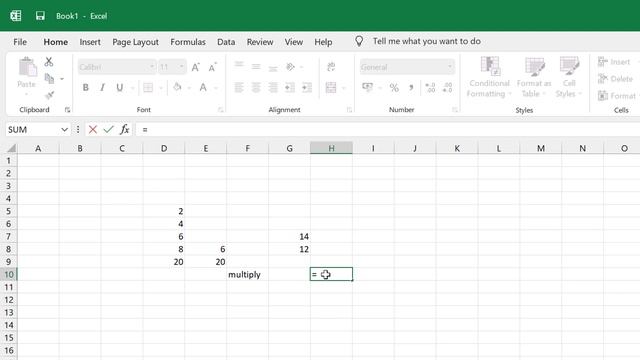
Task: Click cell E8 containing 6
Action: (x=206, y=249)
